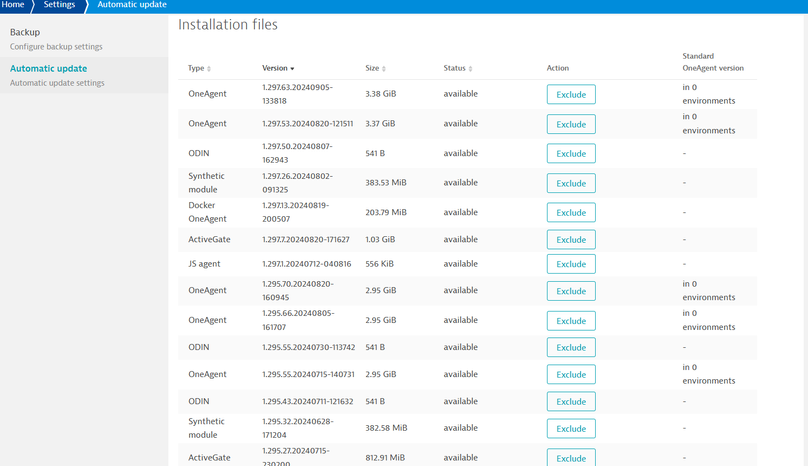Sort table by Type column icon

[209, 68]
